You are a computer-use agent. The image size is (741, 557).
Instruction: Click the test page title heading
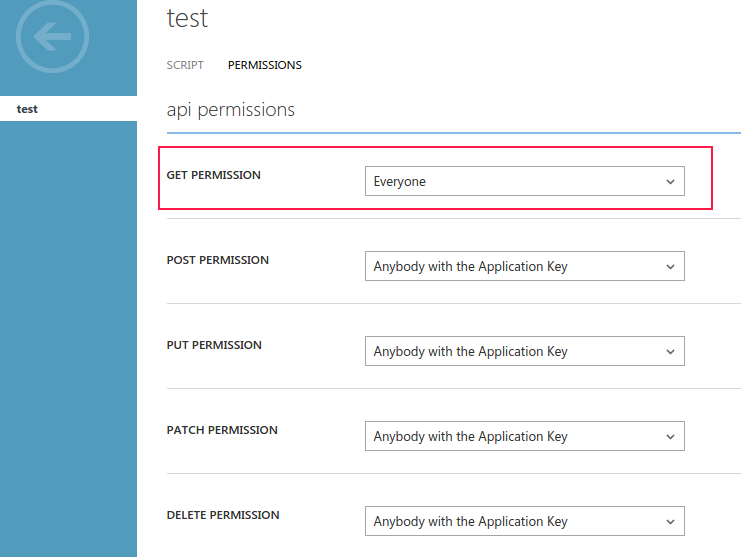187,19
